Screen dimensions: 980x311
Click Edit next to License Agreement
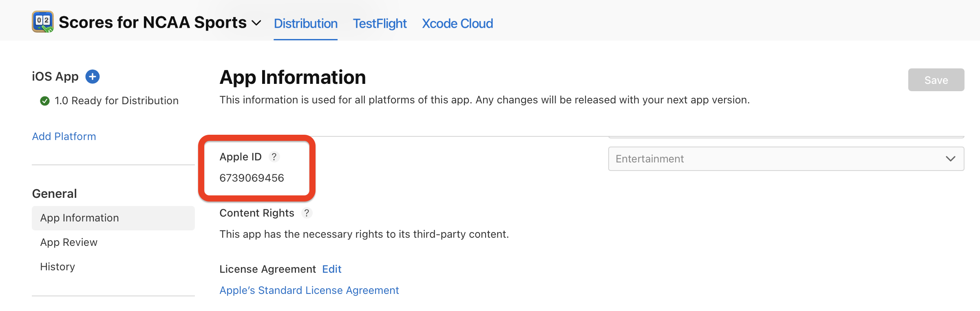(331, 269)
